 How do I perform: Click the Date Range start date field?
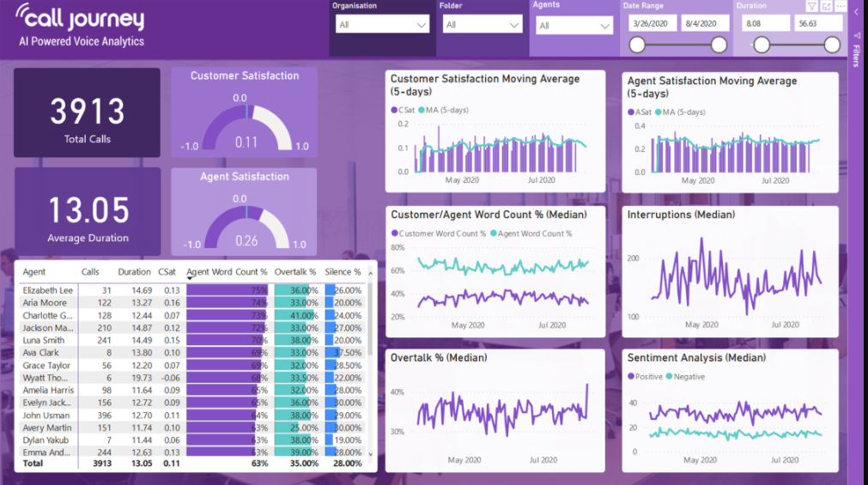pos(653,24)
